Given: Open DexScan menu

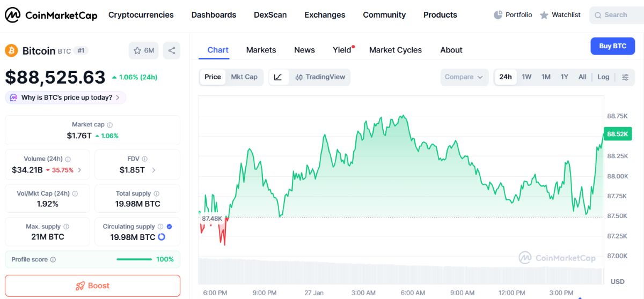Looking at the screenshot, I should coord(270,15).
